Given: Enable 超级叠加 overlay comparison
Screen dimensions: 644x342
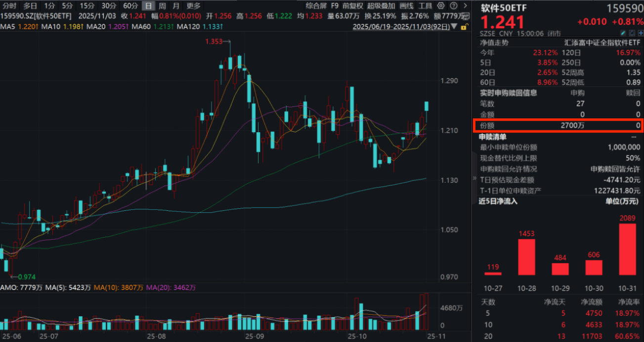Looking at the screenshot, I should 382,6.
